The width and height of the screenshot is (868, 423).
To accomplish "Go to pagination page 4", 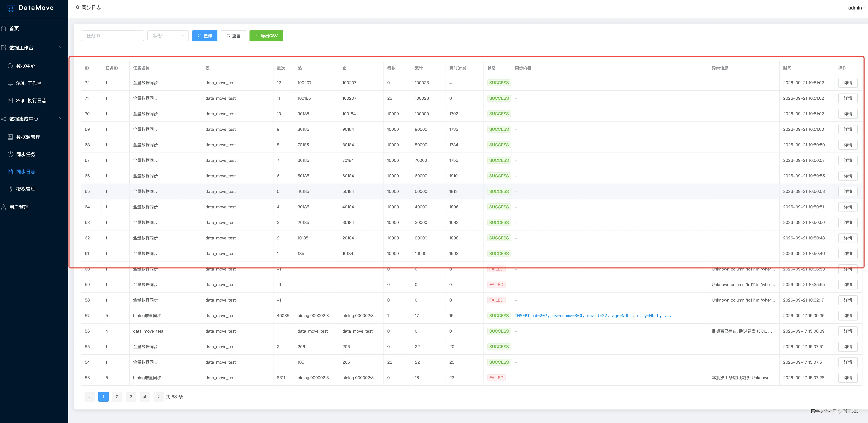I will [145, 397].
